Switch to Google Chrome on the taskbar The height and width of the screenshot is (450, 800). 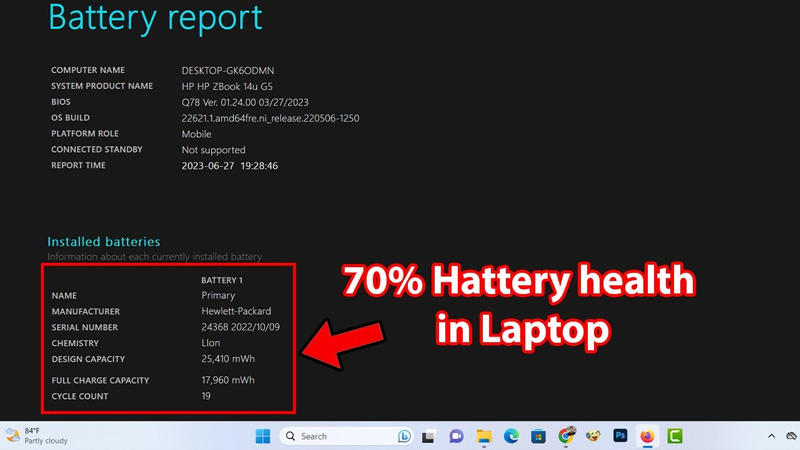(x=566, y=435)
